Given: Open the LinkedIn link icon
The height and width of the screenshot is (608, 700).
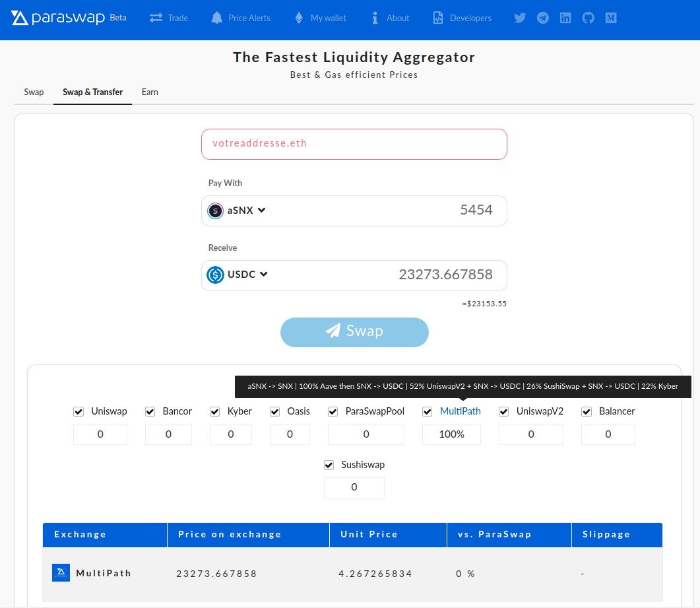Looking at the screenshot, I should pos(565,18).
